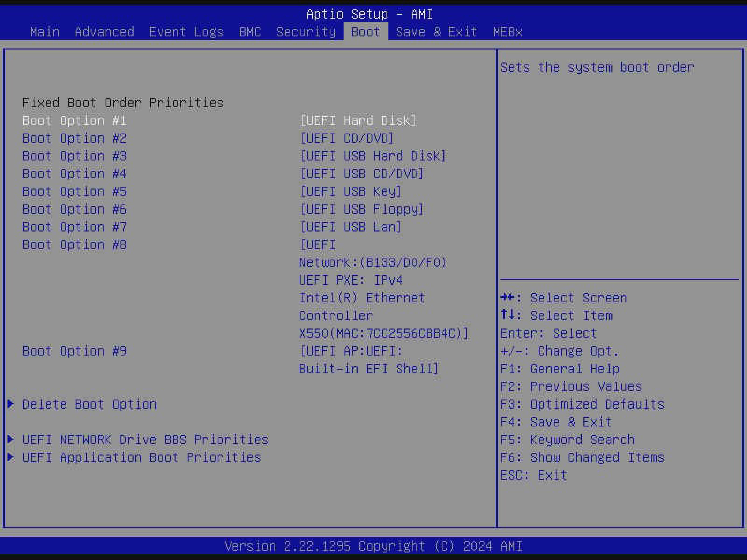The image size is (747, 560).
Task: Change Boot Option #2 UEFI CD/DVD value
Action: click(x=347, y=138)
